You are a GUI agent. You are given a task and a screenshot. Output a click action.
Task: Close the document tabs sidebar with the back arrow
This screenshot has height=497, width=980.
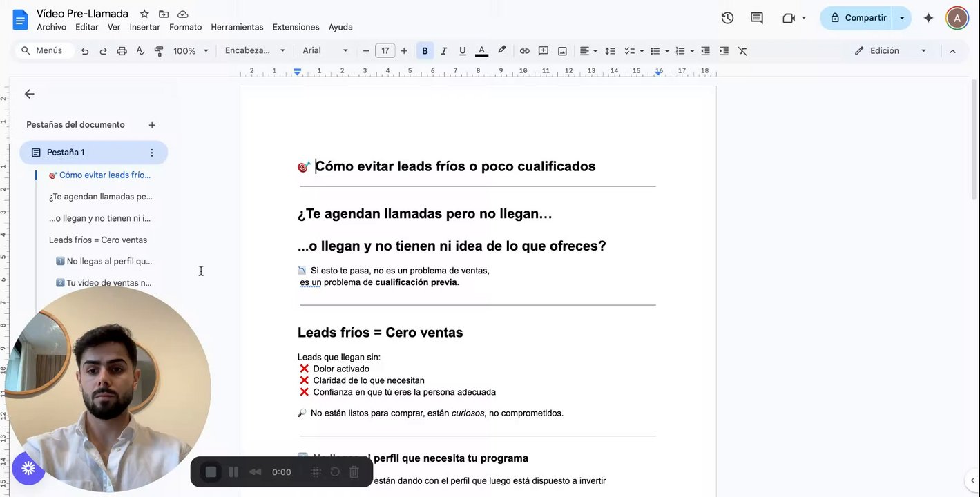click(x=29, y=94)
